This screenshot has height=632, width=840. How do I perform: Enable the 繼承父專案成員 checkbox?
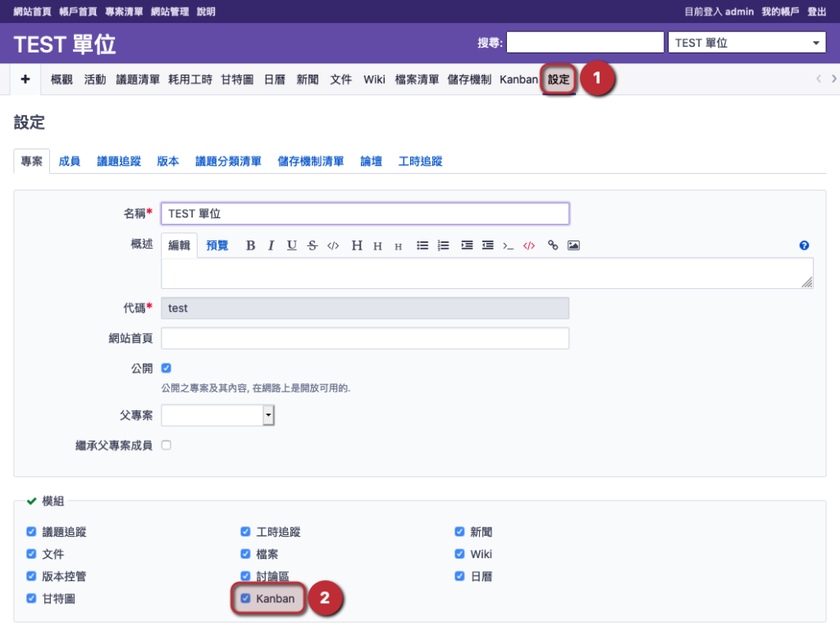(x=166, y=446)
